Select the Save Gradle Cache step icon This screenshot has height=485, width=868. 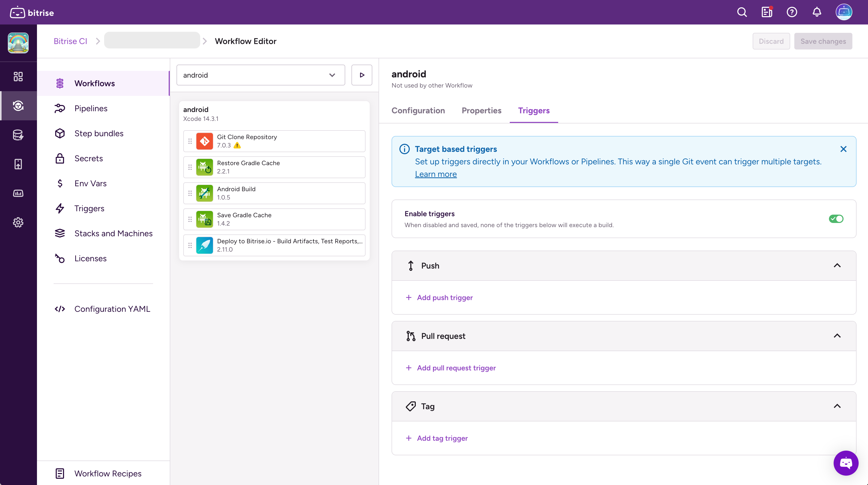(x=205, y=219)
